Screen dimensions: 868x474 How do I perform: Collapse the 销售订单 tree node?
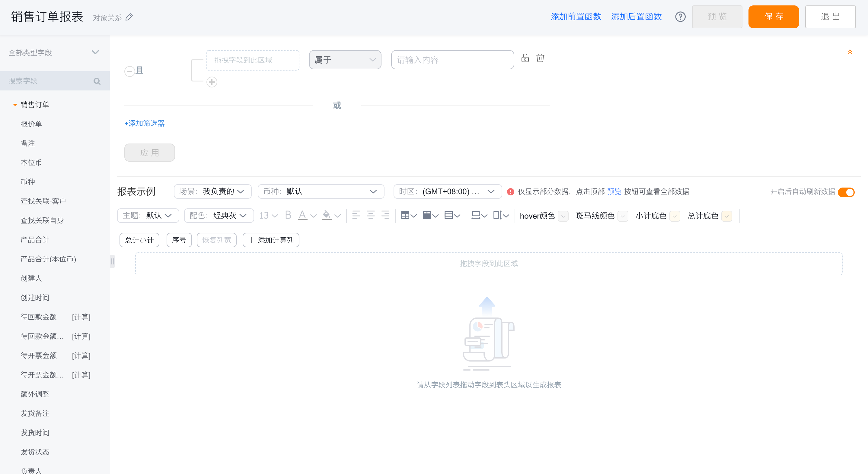click(x=15, y=105)
